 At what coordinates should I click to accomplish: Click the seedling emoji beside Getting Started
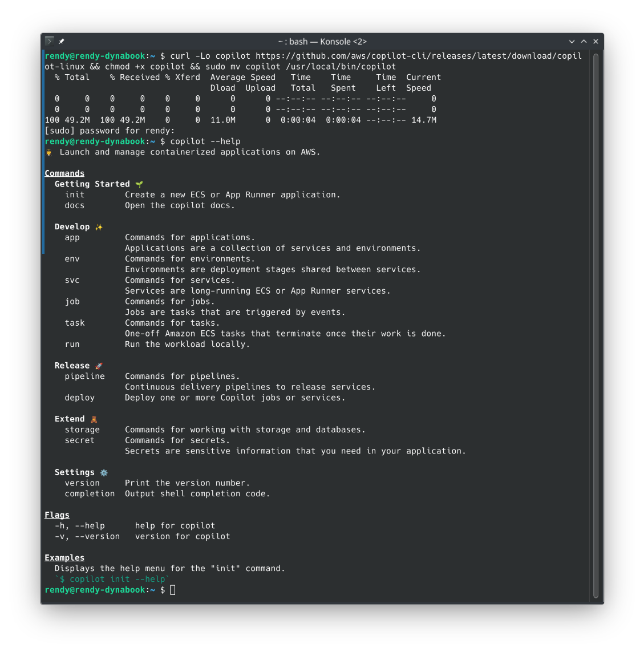click(x=139, y=184)
